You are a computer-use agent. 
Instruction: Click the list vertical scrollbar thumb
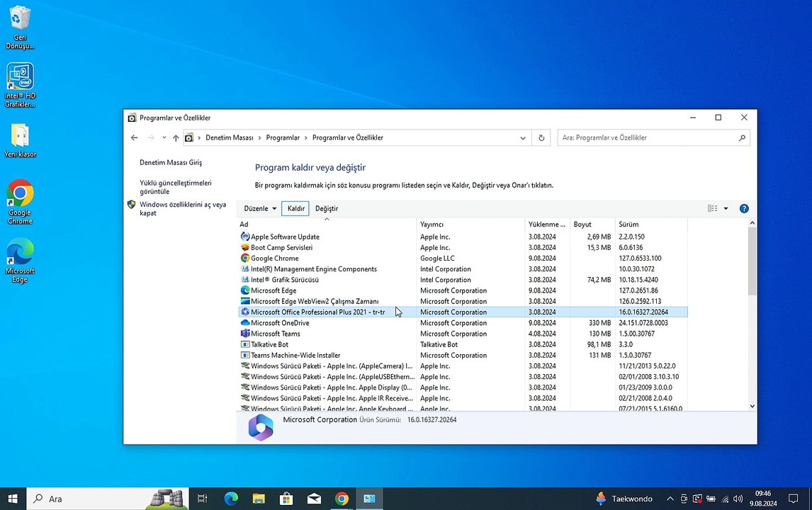752,261
